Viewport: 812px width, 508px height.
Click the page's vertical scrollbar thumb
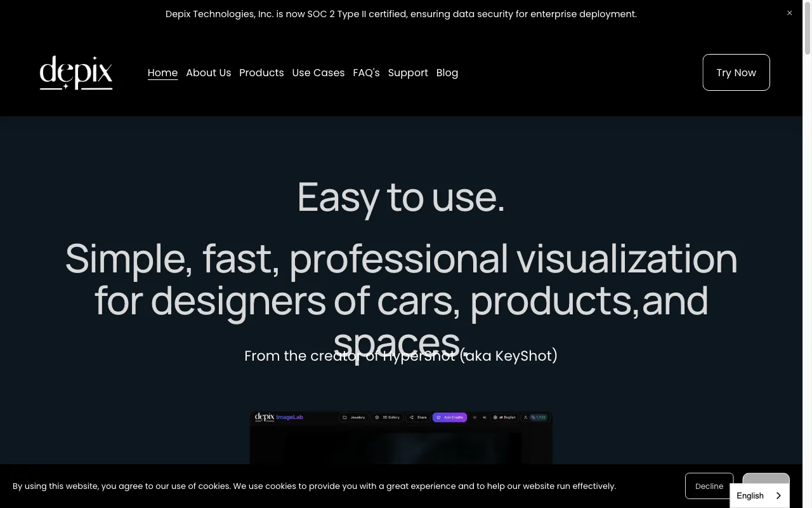[807, 29]
